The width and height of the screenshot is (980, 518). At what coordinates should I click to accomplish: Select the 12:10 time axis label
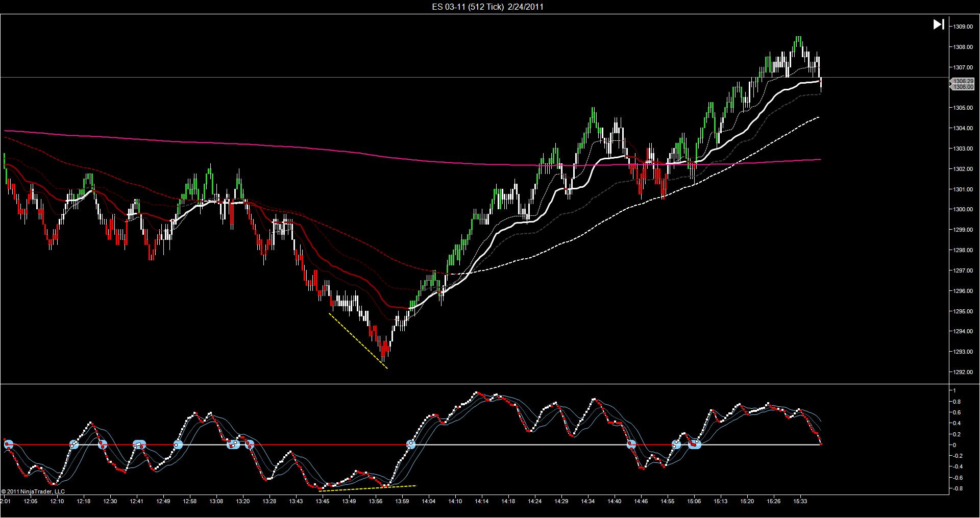point(57,502)
